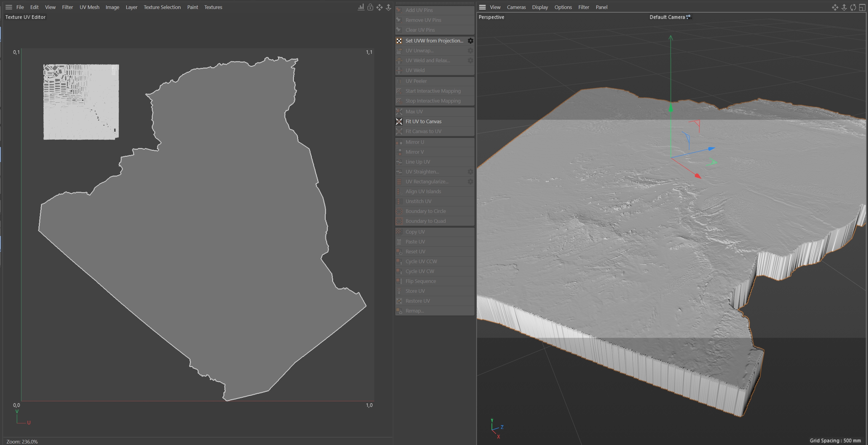
Task: Open the UV Mesh menu
Action: (89, 7)
